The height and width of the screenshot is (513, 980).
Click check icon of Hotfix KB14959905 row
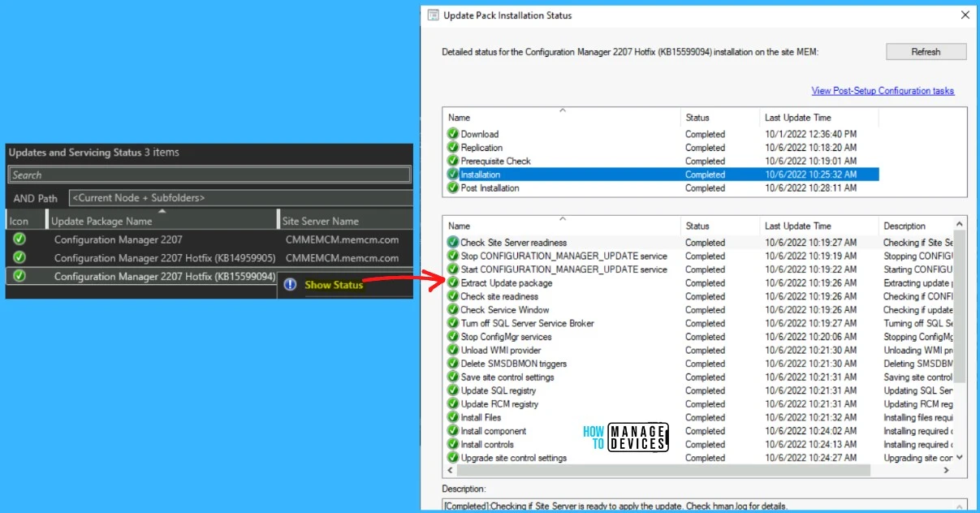tap(19, 257)
